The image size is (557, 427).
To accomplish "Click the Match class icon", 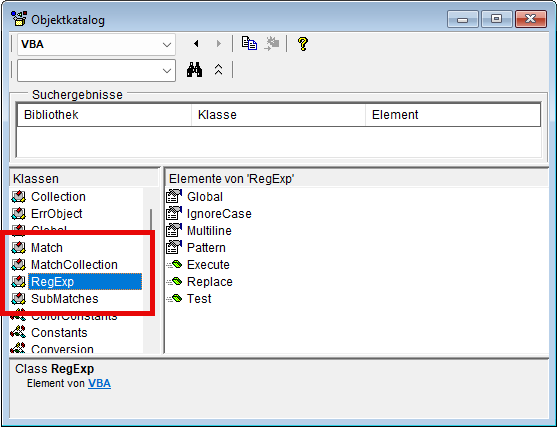I will pyautogui.click(x=18, y=248).
